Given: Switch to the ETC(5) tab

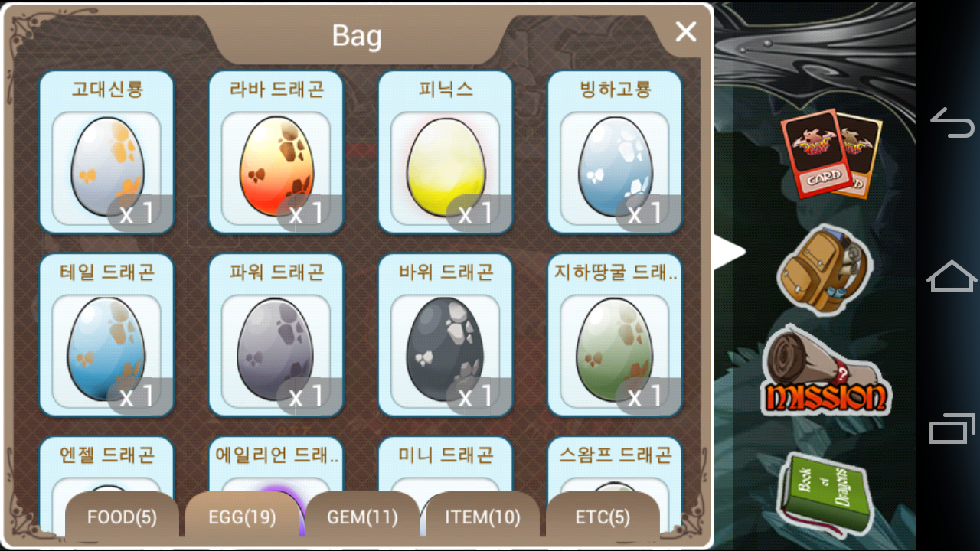Looking at the screenshot, I should tap(603, 517).
